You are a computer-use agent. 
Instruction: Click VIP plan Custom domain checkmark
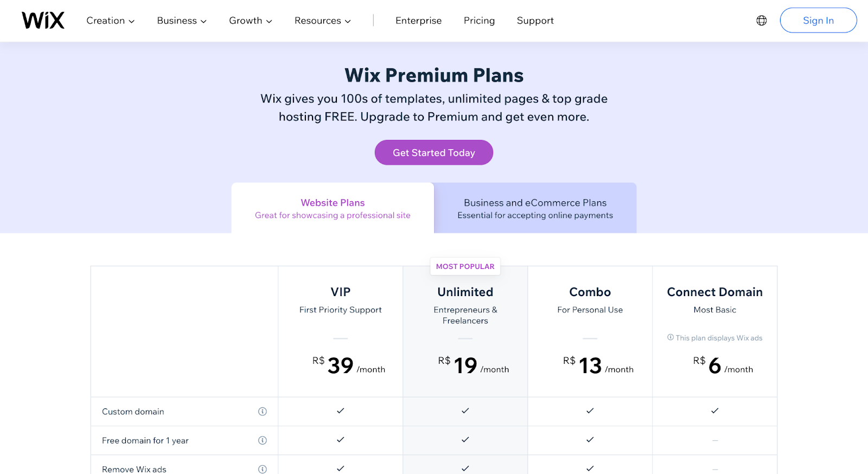340,411
